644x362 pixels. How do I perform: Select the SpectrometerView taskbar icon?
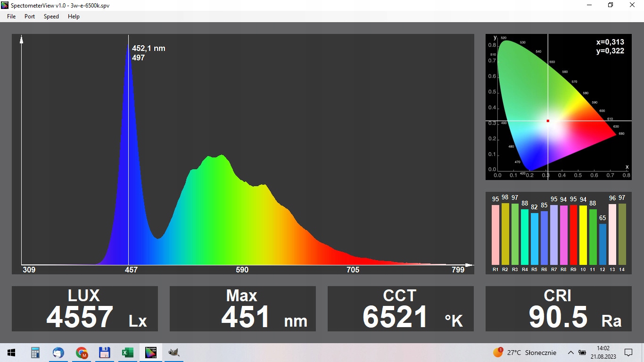[151, 353]
